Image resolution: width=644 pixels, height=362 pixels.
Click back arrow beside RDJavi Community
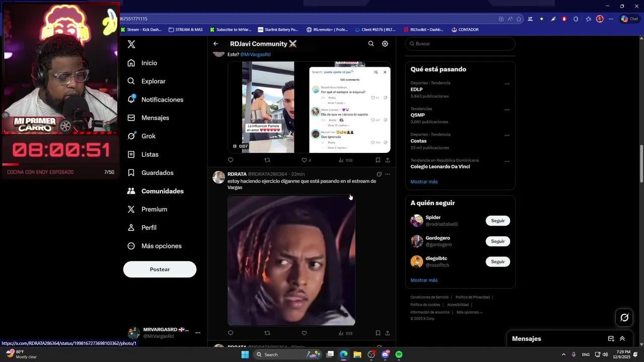[216, 44]
